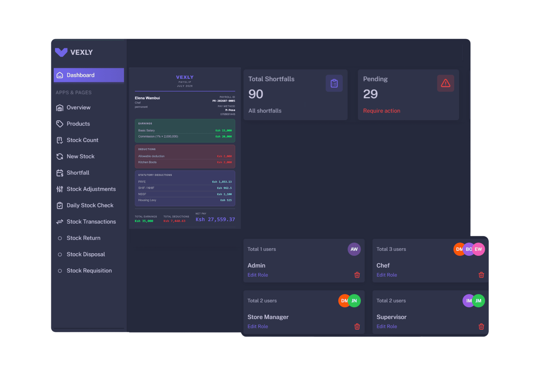The image size is (539, 392).
Task: Click the Stock Adjustments sliders icon
Action: [60, 189]
